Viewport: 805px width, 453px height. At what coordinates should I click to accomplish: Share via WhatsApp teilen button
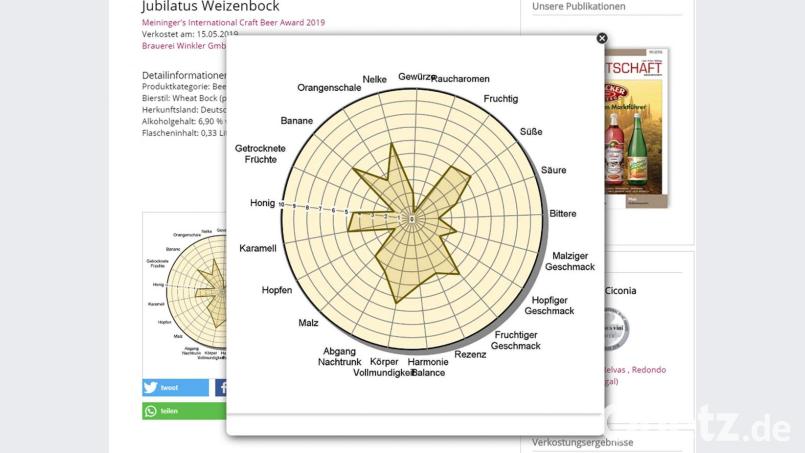click(184, 411)
